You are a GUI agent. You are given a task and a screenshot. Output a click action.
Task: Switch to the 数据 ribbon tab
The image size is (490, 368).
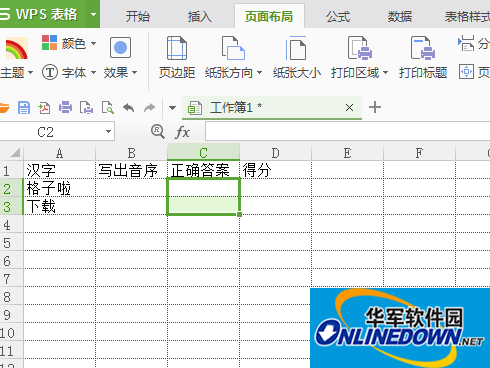[400, 16]
